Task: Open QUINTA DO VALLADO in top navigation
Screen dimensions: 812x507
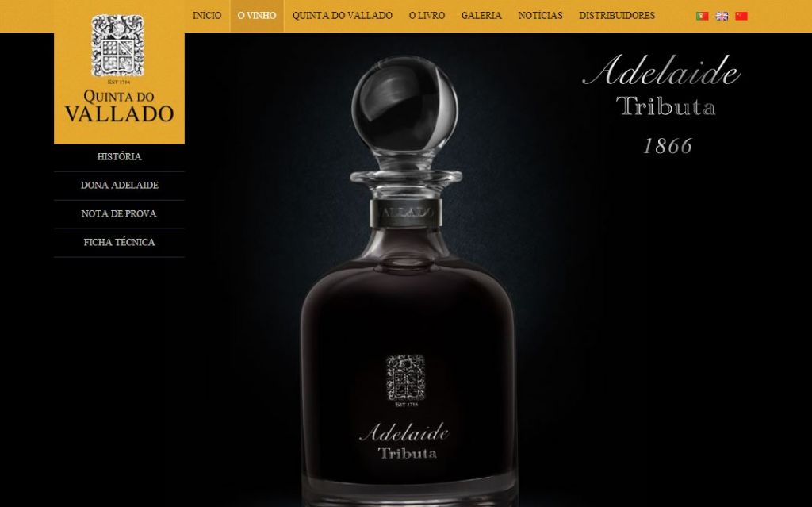Action: 343,16
